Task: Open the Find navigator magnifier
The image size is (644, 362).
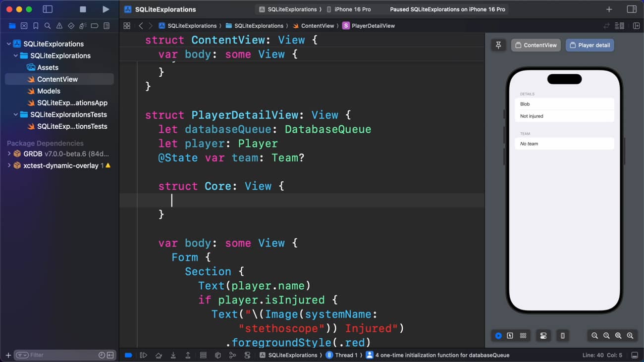Action: click(x=48, y=26)
